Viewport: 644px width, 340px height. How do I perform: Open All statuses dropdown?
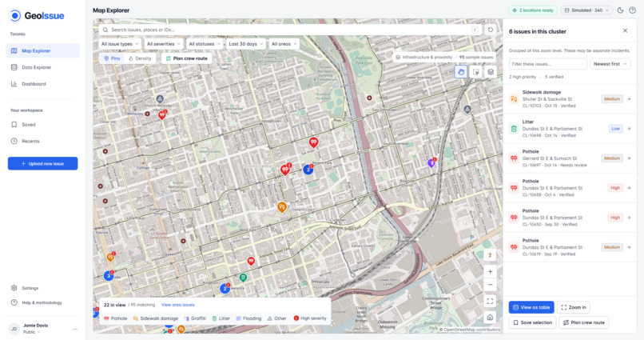tap(205, 43)
